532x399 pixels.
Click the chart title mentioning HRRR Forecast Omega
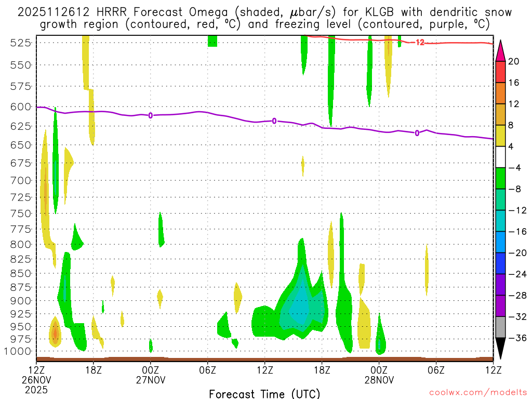pyautogui.click(x=264, y=12)
